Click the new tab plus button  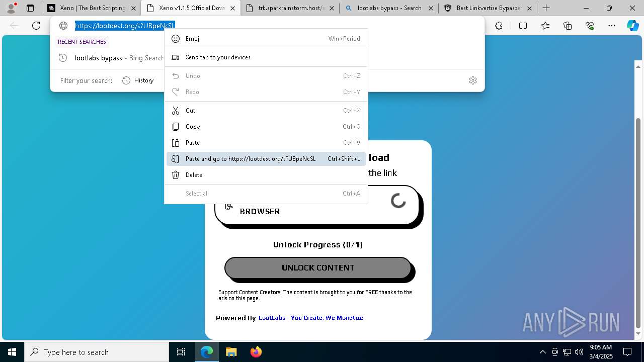[x=546, y=8]
